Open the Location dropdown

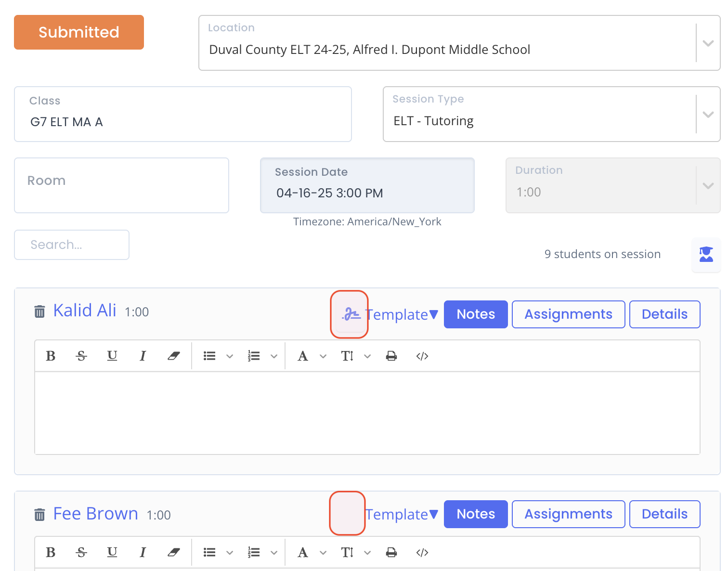click(459, 43)
